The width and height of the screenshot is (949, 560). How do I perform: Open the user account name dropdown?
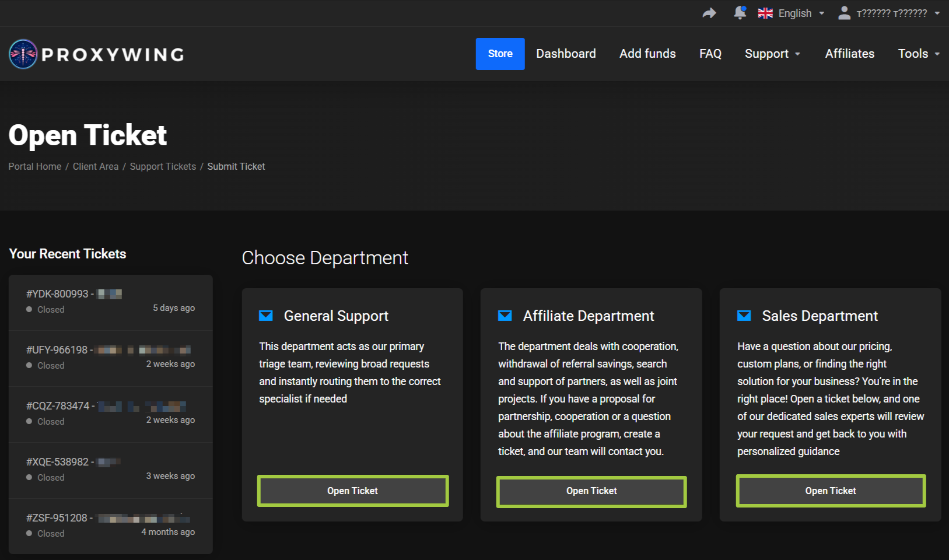tap(898, 13)
